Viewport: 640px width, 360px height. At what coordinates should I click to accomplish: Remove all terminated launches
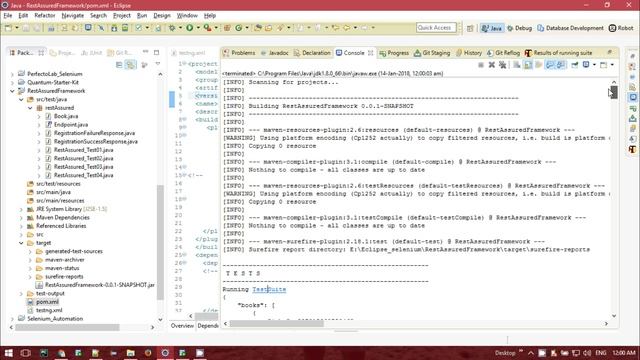(x=503, y=65)
